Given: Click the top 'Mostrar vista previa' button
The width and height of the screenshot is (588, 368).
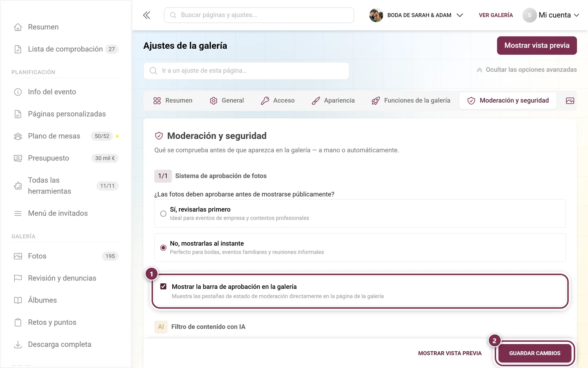Looking at the screenshot, I should (x=537, y=45).
